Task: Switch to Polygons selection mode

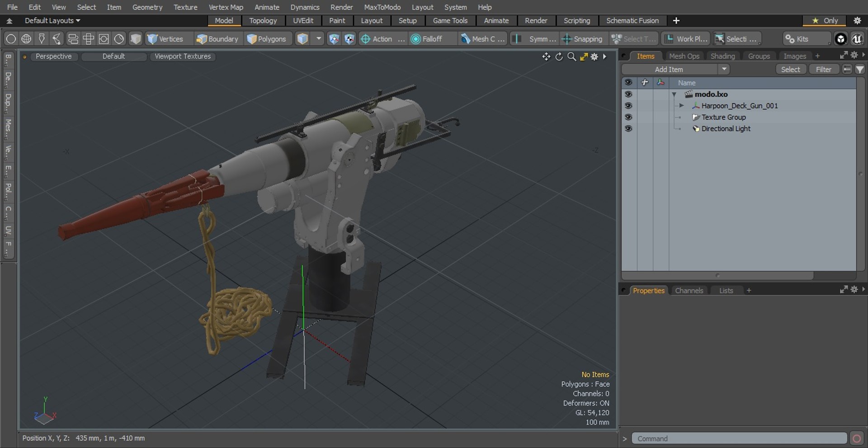Action: (267, 39)
